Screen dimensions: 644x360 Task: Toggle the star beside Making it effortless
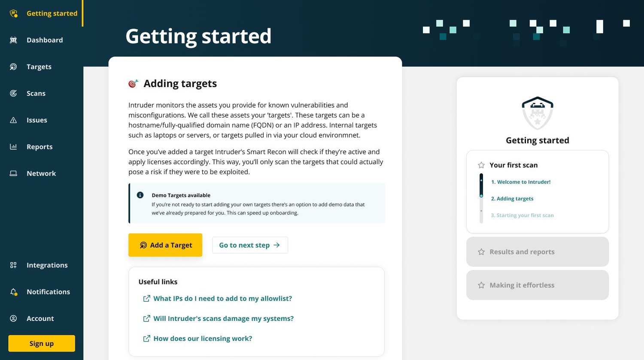481,285
